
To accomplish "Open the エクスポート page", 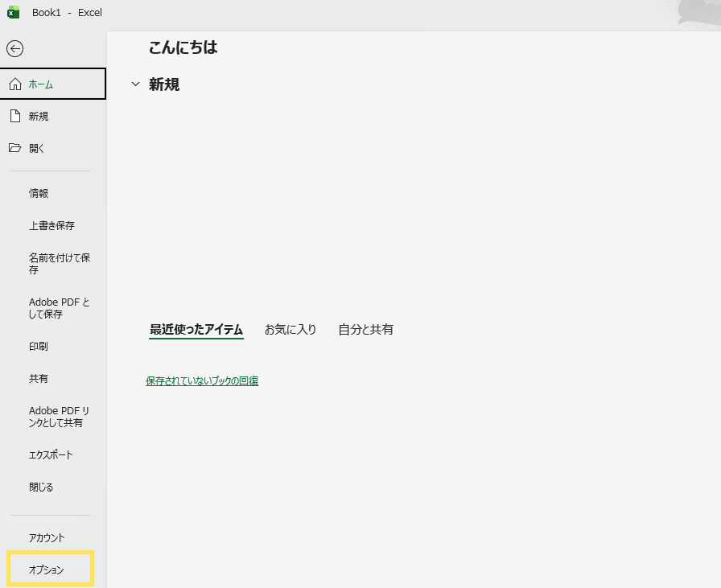I will tap(51, 454).
